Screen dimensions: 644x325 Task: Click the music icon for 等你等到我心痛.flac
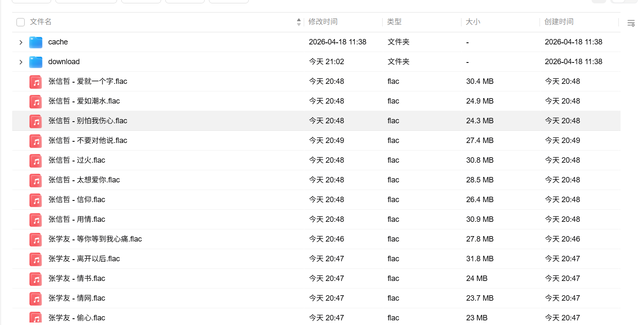click(36, 239)
